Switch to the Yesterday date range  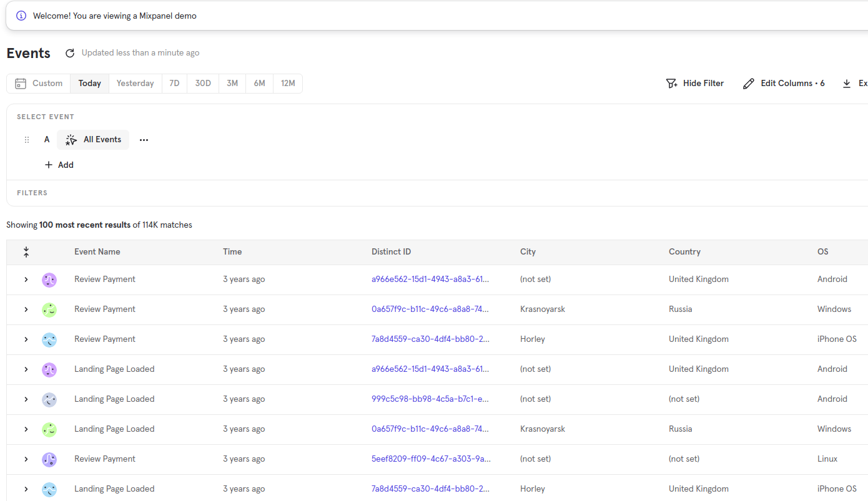(135, 84)
